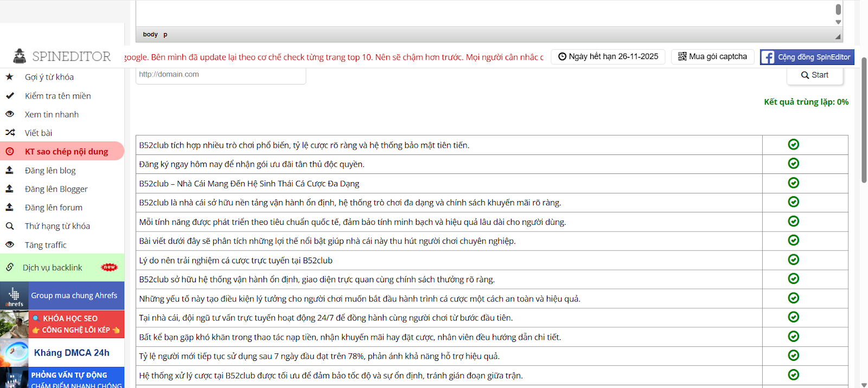Image resolution: width=868 pixels, height=388 pixels.
Task: Click the http://domain.com input field
Action: pyautogui.click(x=220, y=75)
